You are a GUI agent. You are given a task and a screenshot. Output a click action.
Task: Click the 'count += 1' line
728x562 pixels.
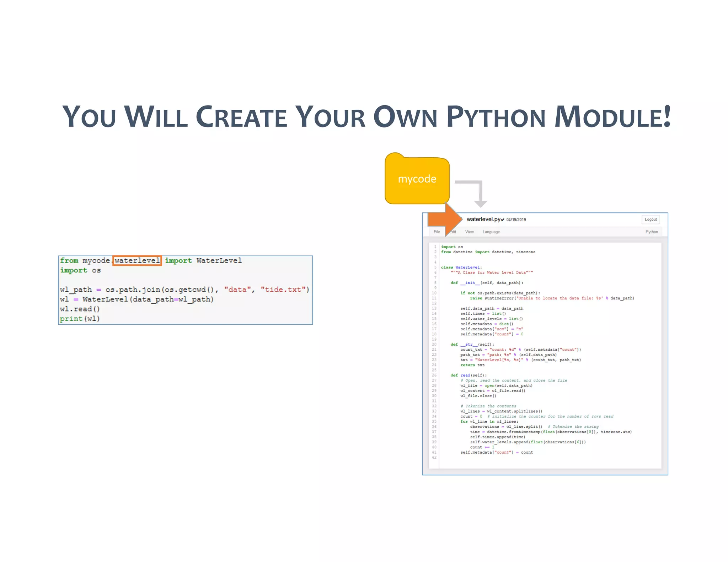click(482, 447)
